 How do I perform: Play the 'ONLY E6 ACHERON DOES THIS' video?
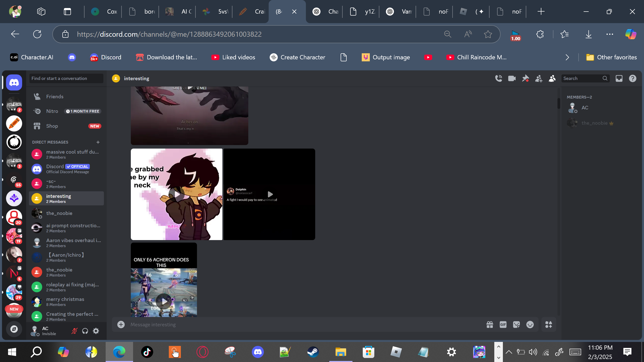[x=164, y=301]
